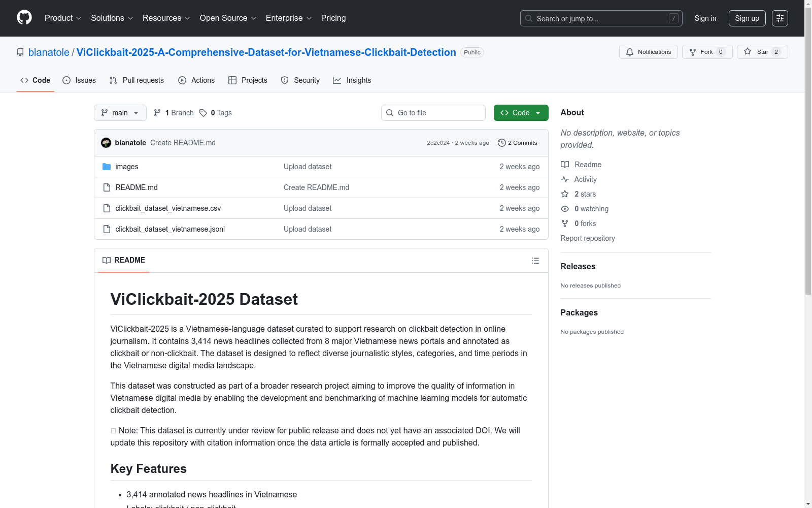Open the Create README.md commit message in header

click(183, 143)
